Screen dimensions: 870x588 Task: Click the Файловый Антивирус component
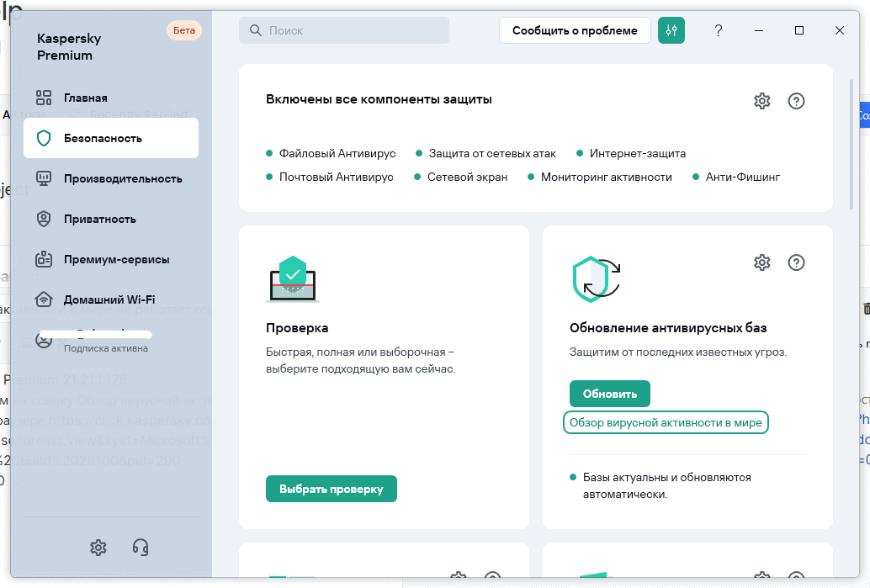pos(331,154)
